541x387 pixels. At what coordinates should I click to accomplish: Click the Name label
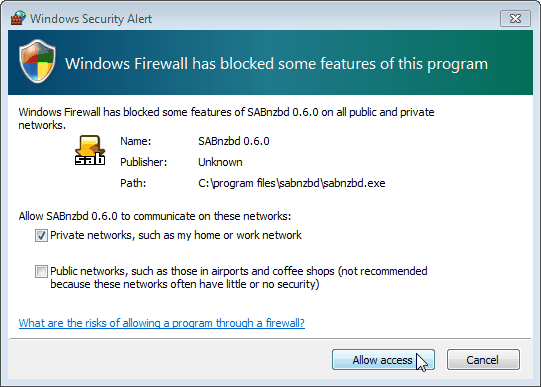point(136,141)
